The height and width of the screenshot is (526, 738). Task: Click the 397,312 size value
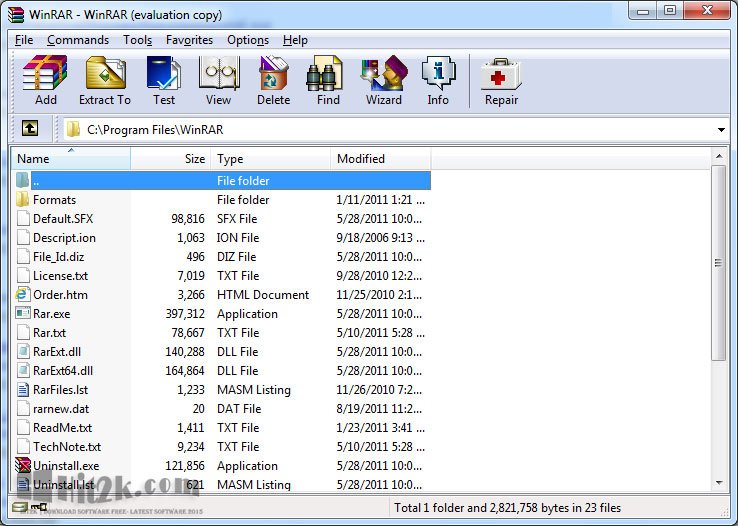(x=185, y=313)
